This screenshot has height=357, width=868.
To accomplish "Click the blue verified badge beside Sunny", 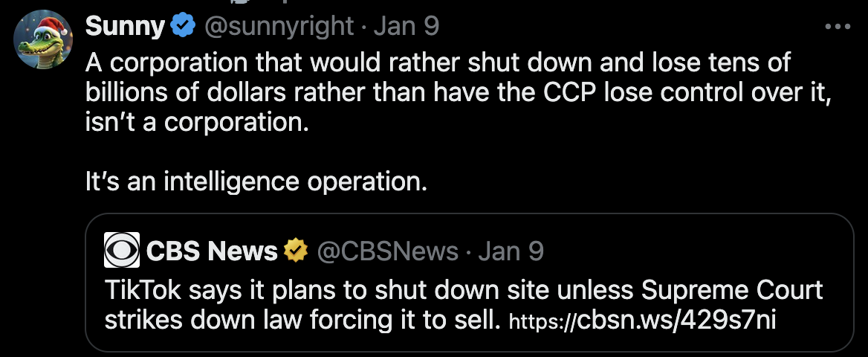I will click(x=184, y=28).
